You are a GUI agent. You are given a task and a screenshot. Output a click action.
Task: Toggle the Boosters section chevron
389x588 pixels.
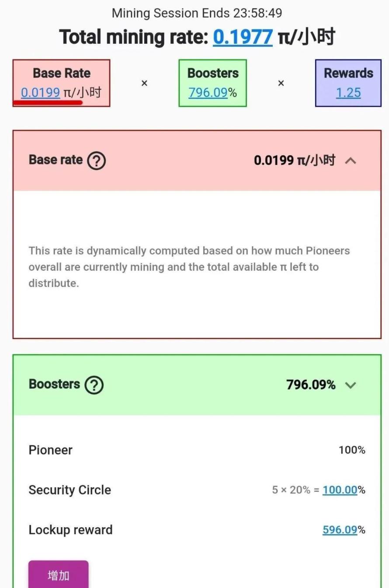(x=351, y=385)
